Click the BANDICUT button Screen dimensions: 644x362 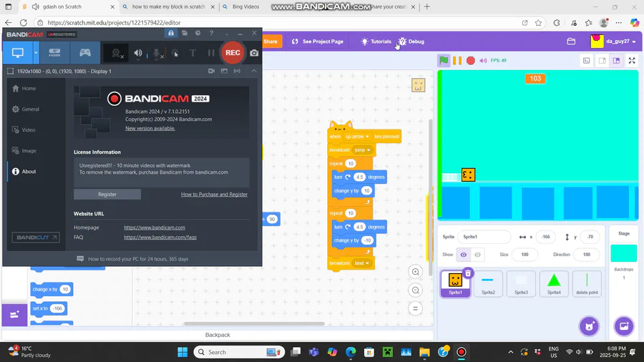[36, 238]
